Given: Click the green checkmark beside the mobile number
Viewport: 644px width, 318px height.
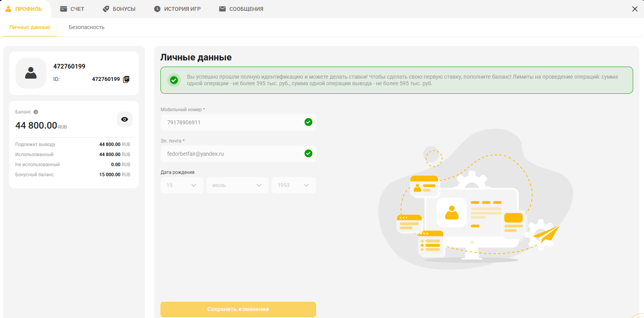Looking at the screenshot, I should click(x=308, y=122).
